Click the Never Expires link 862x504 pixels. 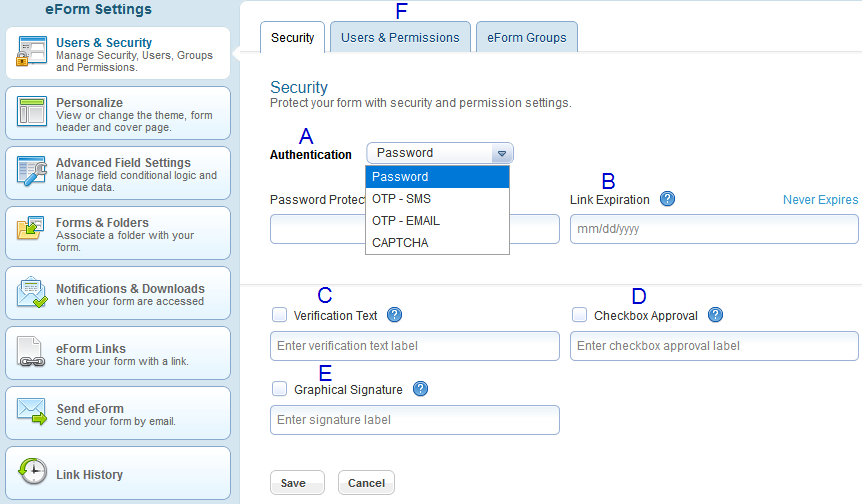pos(820,200)
